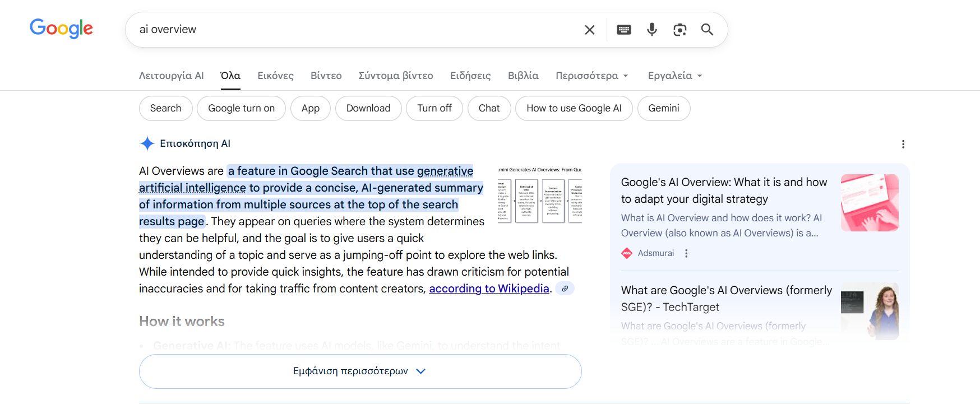Click the Google logo
Screen dimensions: 980x414
point(61,29)
